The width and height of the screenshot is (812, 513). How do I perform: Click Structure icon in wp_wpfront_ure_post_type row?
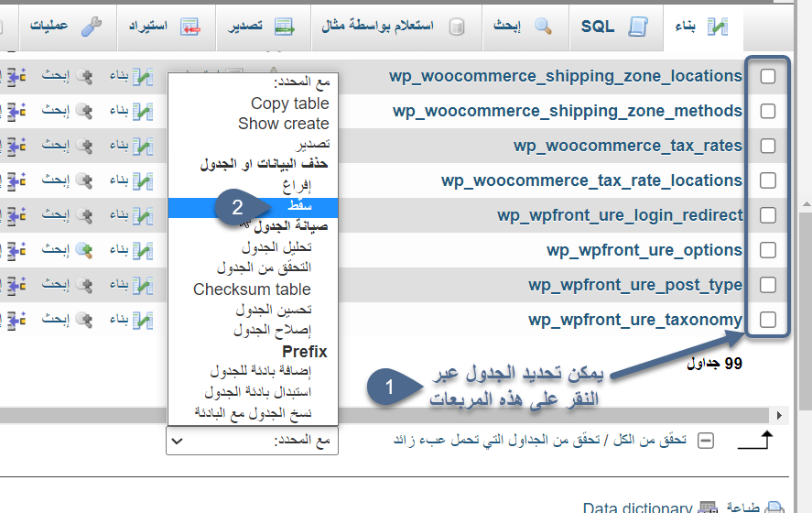(143, 285)
